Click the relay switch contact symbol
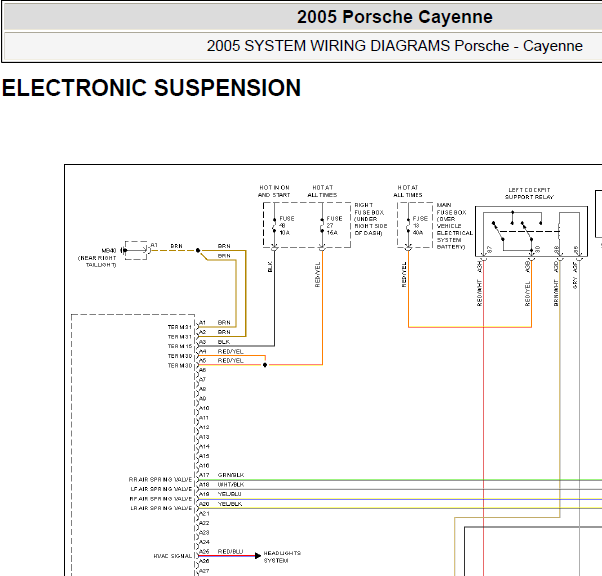 tap(517, 231)
